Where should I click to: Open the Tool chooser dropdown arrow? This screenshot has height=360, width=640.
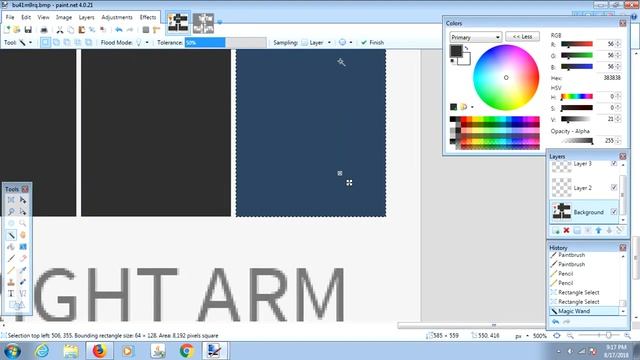coord(30,42)
